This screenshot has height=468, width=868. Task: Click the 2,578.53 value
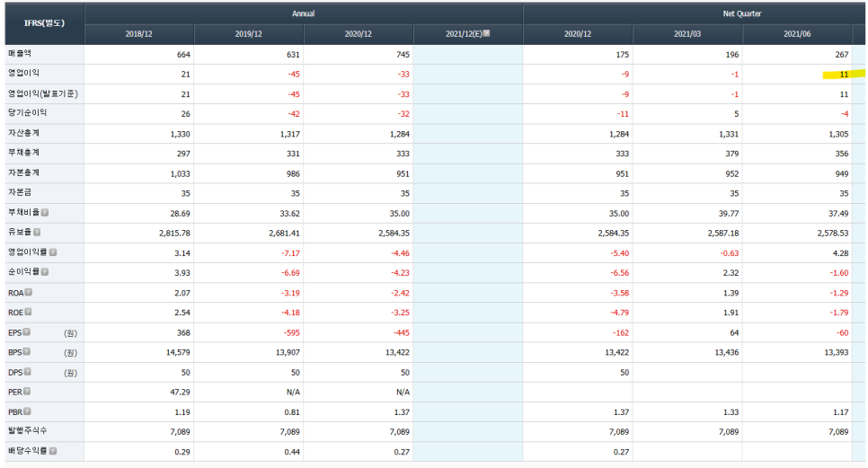tap(833, 233)
